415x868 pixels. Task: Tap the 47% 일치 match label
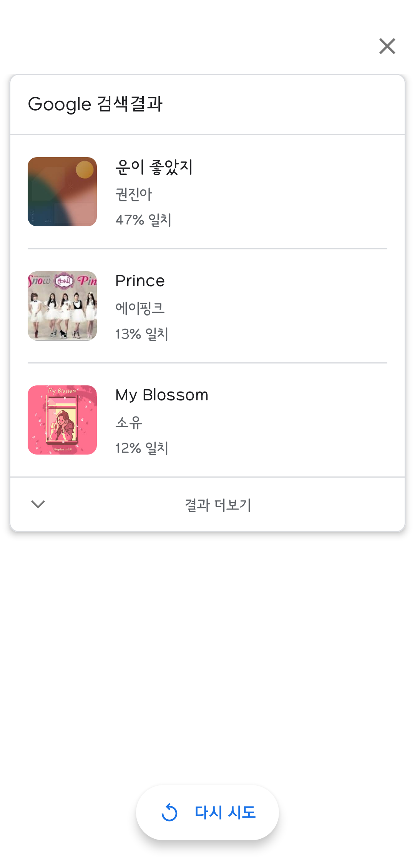(143, 220)
